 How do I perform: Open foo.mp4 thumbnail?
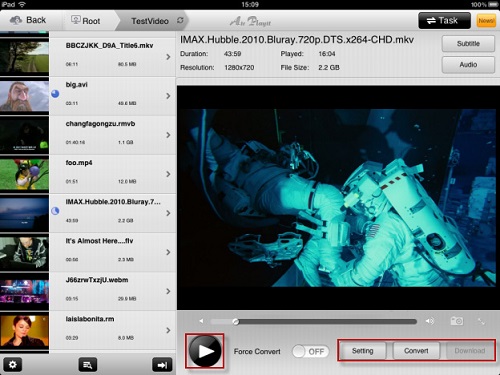(x=24, y=174)
